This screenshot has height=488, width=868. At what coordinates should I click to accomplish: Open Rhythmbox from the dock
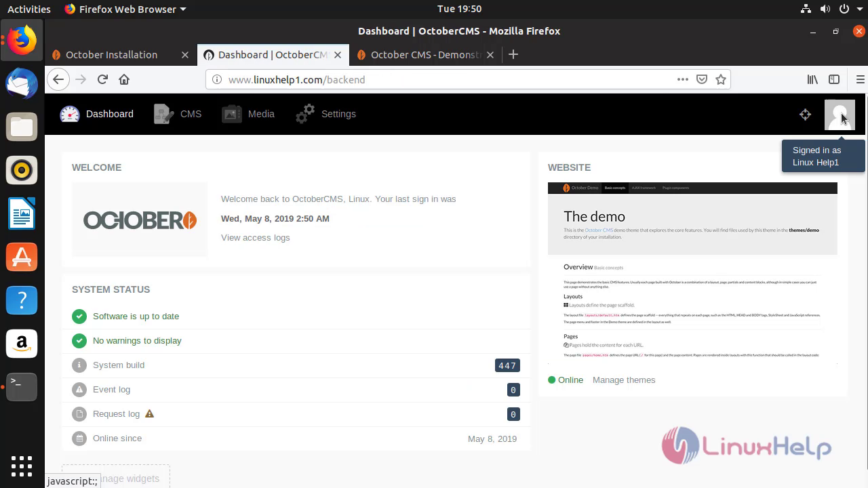(22, 170)
